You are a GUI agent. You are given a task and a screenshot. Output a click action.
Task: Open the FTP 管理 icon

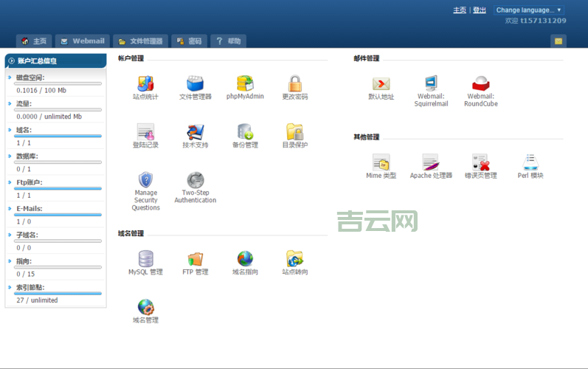point(195,259)
